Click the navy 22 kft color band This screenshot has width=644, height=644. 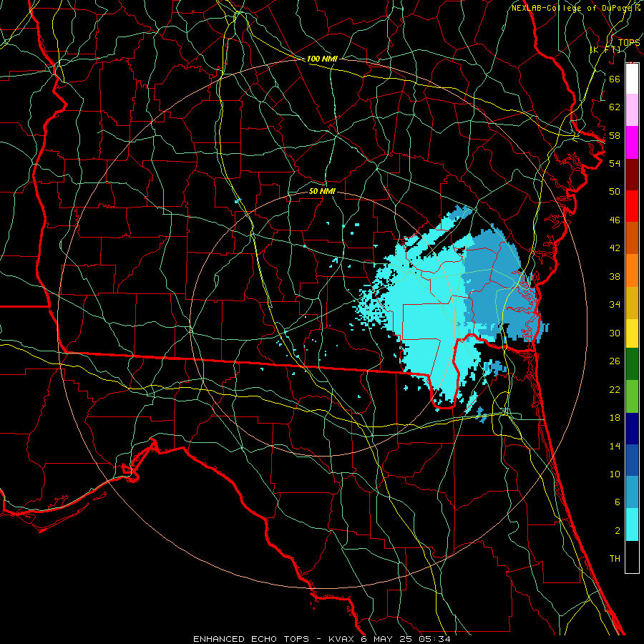pyautogui.click(x=632, y=429)
